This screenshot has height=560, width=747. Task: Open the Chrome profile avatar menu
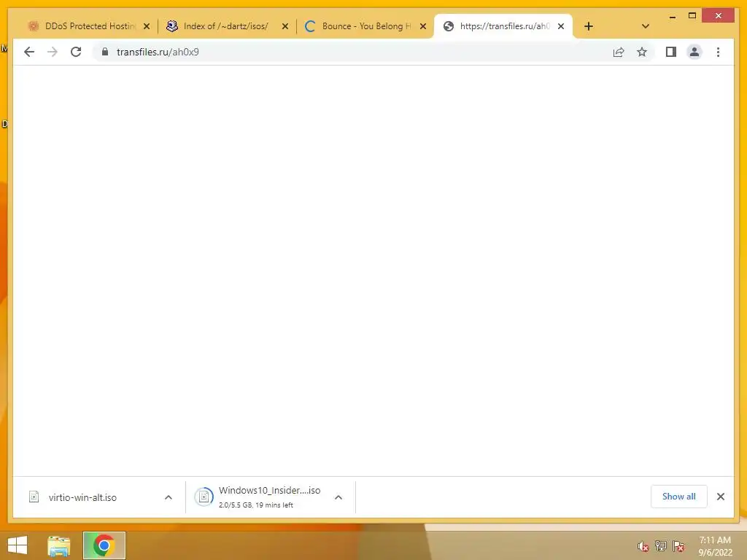tap(694, 52)
